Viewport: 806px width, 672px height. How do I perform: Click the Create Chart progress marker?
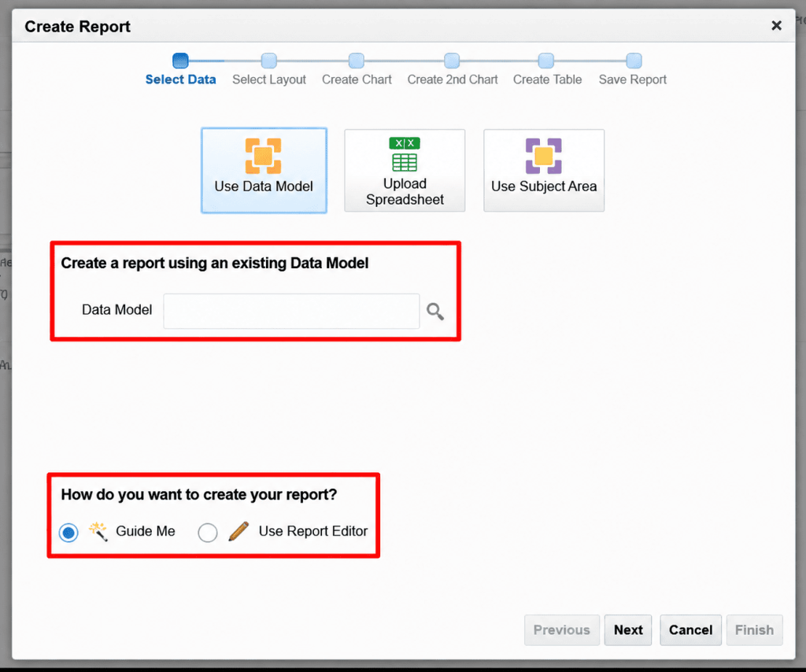(357, 61)
